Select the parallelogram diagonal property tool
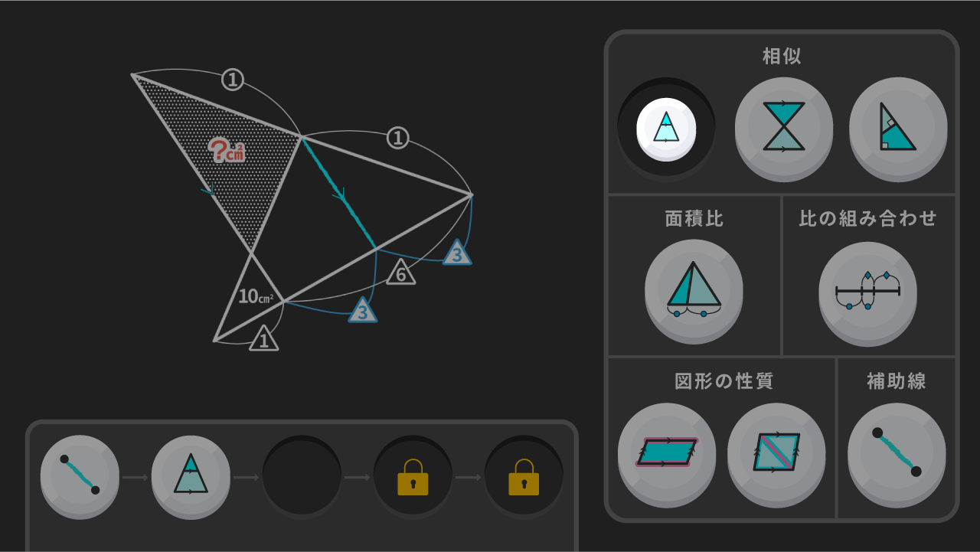Image resolution: width=980 pixels, height=552 pixels. point(776,454)
